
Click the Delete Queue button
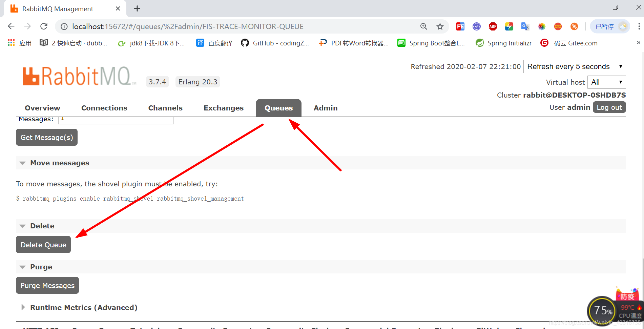tap(43, 245)
